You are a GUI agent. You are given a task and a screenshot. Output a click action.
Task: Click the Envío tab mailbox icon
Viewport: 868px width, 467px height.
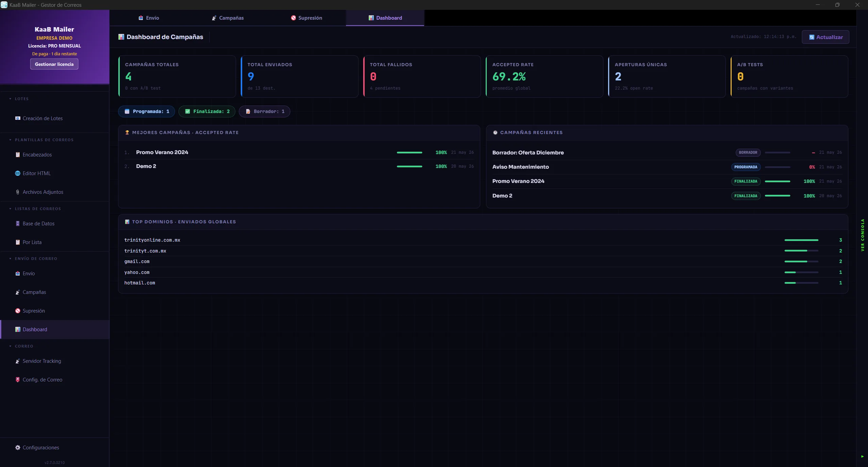(141, 18)
